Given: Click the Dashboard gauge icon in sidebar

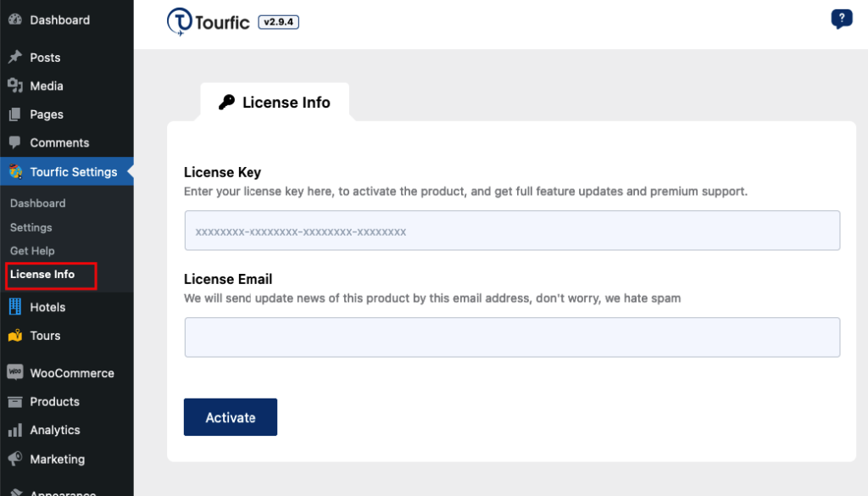Looking at the screenshot, I should click(15, 20).
